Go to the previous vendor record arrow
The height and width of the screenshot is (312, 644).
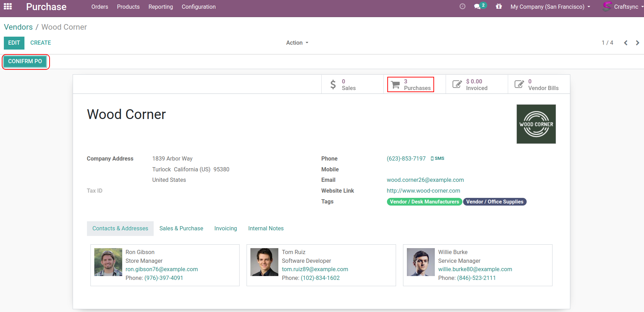[625, 43]
